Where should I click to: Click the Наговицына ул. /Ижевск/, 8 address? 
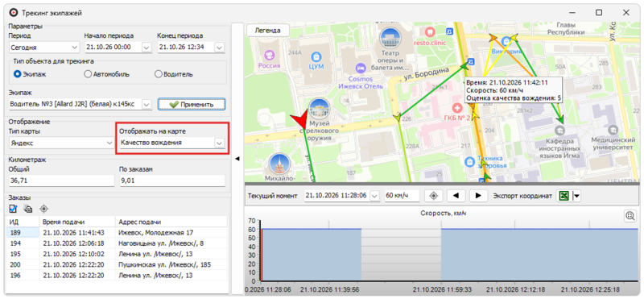point(161,243)
